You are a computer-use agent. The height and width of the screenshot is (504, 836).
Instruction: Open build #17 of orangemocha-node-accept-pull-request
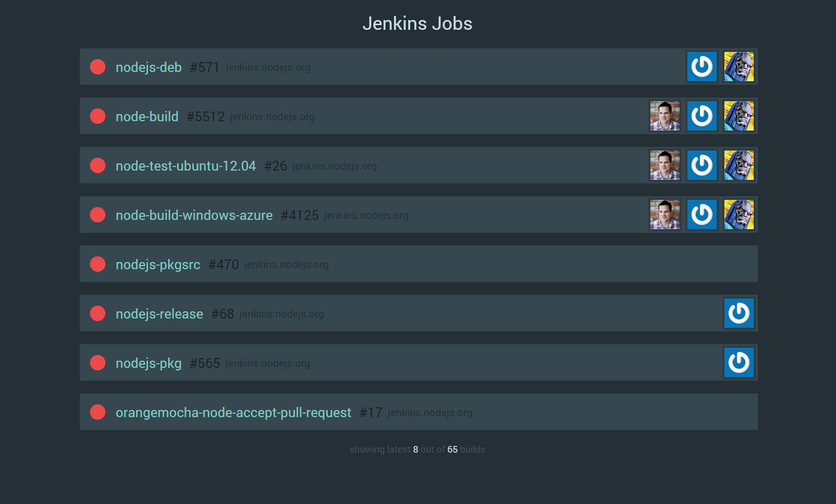[371, 412]
